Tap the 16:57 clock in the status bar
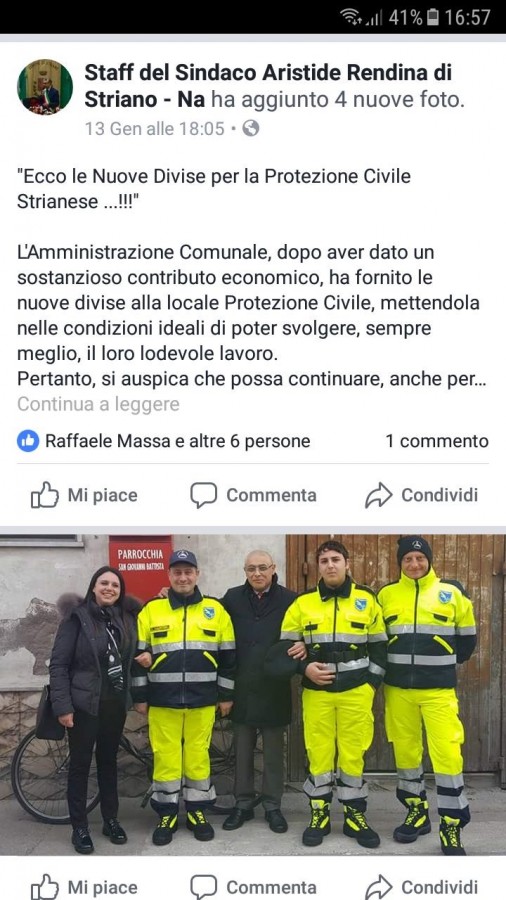The image size is (506, 900). [x=468, y=17]
